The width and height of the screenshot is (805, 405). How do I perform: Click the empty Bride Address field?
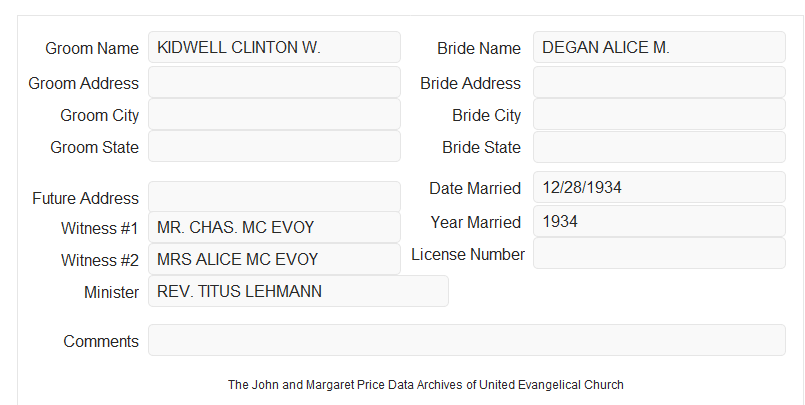659,82
